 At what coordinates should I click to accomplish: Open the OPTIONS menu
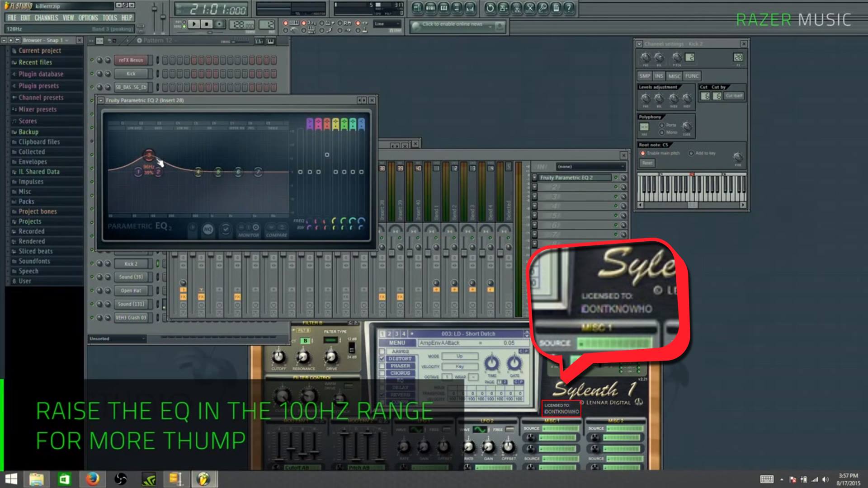(x=88, y=18)
